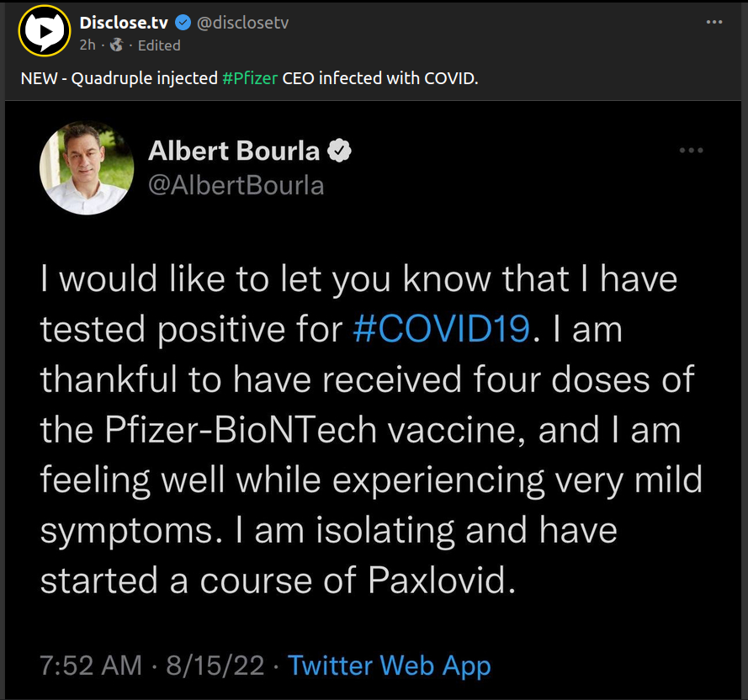The image size is (748, 700).
Task: Click the blue verified badge beside Disclose.tv
Action: 183,23
